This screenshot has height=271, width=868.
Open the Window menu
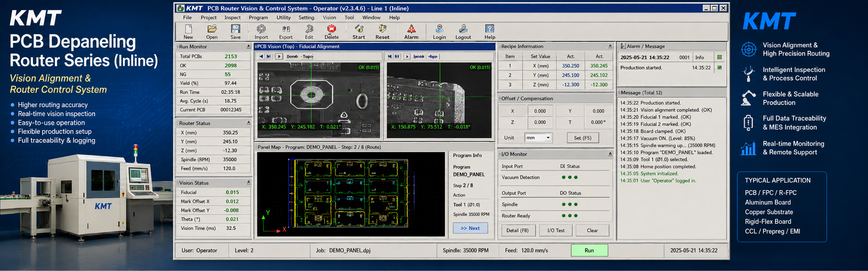coord(371,17)
